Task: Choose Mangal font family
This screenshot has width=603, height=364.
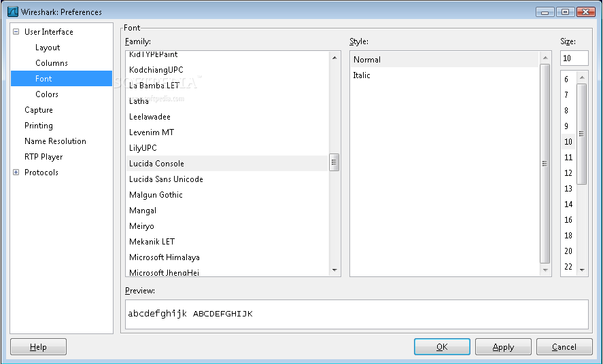Action: coord(227,211)
